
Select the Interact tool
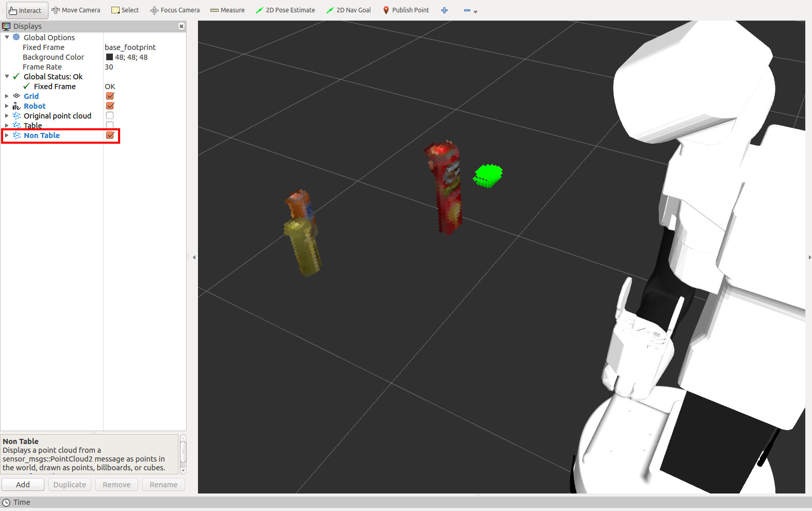pos(25,10)
